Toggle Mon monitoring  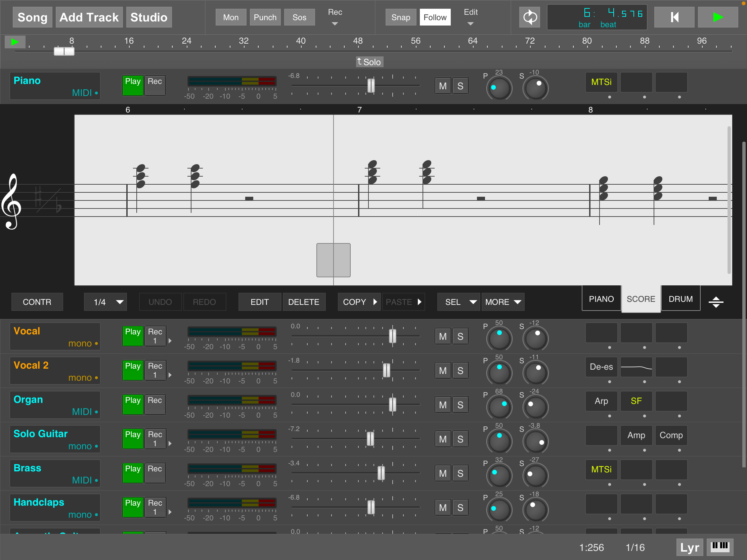point(231,17)
